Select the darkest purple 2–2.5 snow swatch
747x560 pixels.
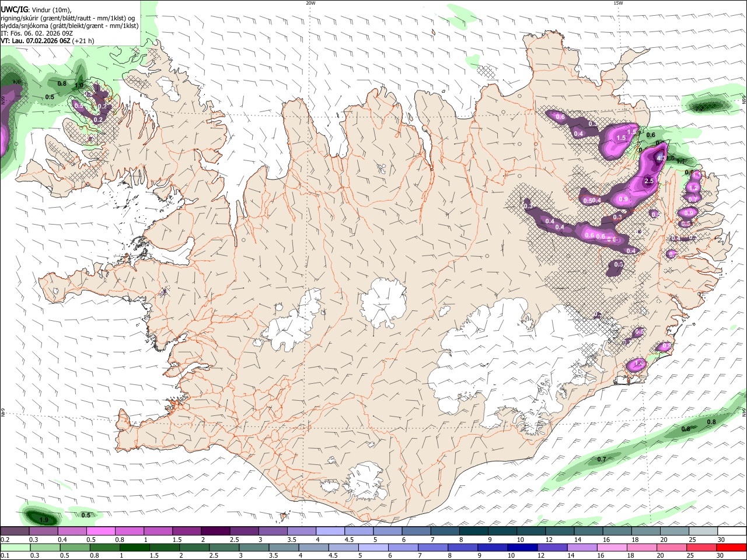[215, 531]
